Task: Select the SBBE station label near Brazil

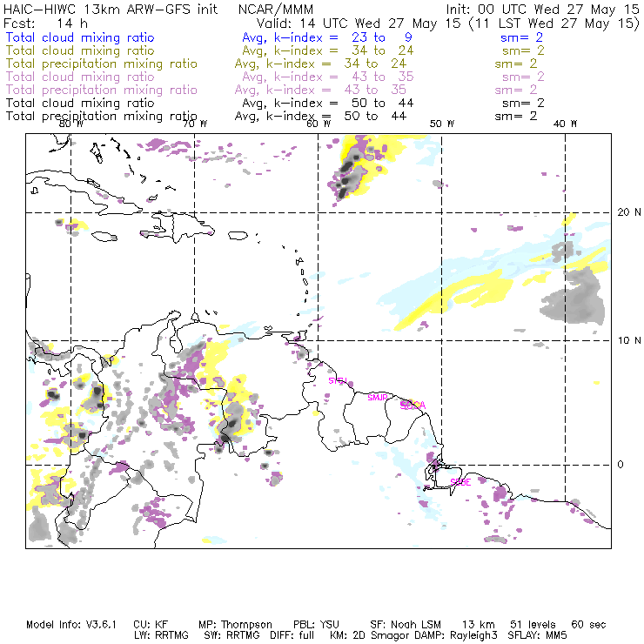Action: click(460, 482)
